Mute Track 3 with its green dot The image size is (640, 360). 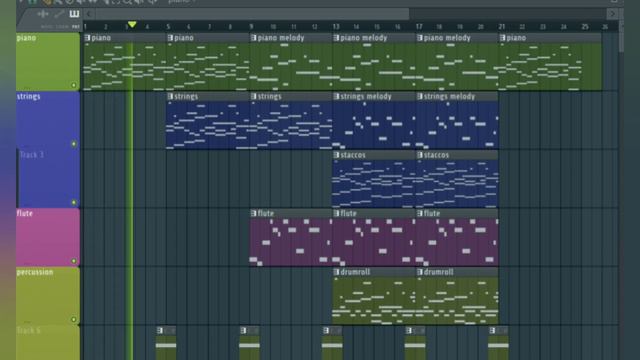[74, 202]
